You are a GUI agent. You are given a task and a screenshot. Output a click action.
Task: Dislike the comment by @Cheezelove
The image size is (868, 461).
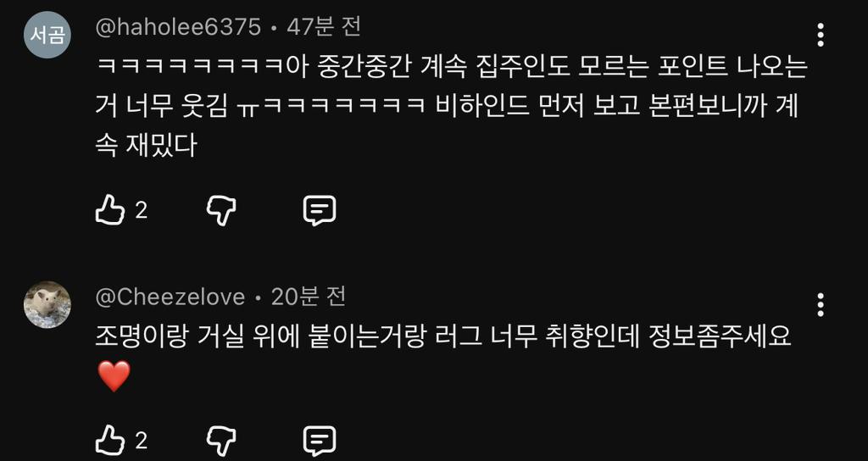221,441
